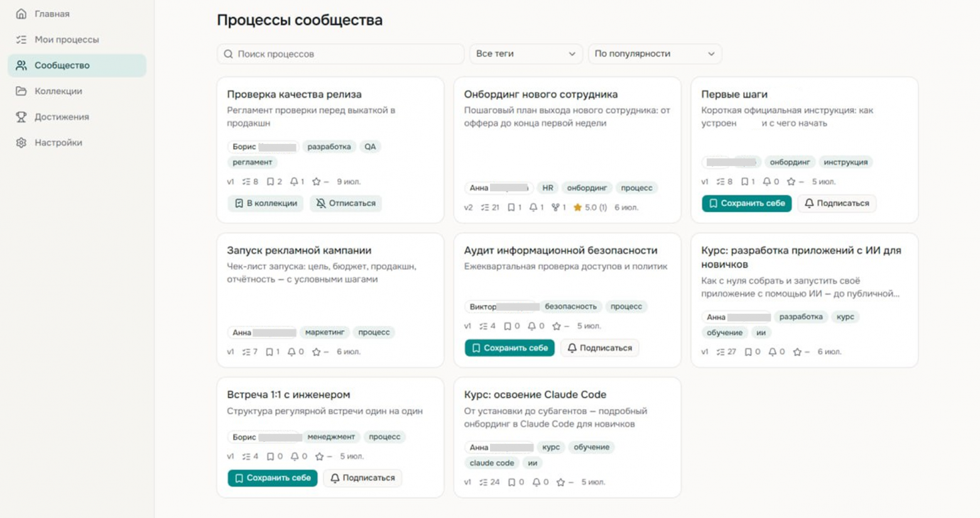980x518 pixels.
Task: Click the Мои процессы checklist icon
Action: coord(21,39)
